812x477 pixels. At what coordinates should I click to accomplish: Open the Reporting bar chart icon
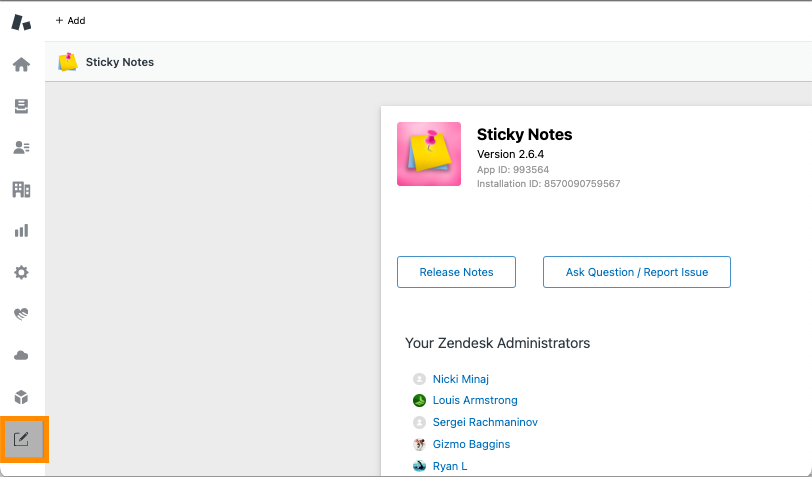point(21,231)
